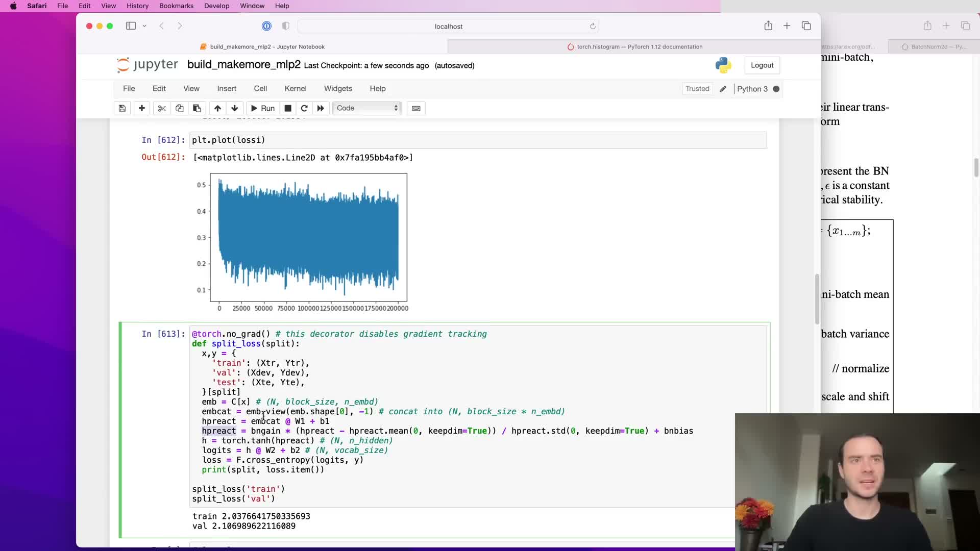The height and width of the screenshot is (551, 980).
Task: Save the notebook with the floppy disk icon
Action: click(x=122, y=108)
